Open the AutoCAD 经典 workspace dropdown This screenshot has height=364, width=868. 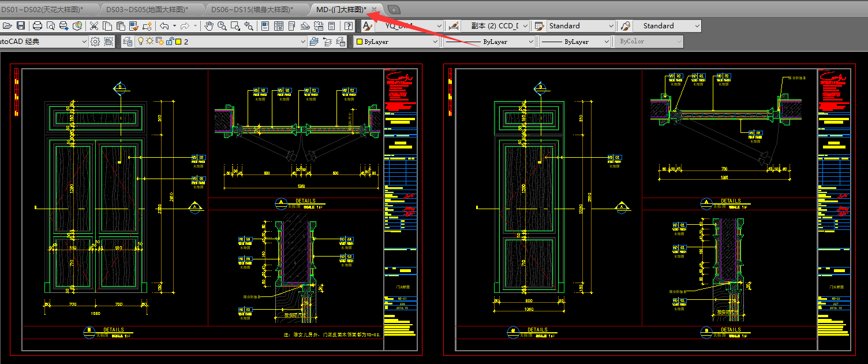[x=44, y=42]
